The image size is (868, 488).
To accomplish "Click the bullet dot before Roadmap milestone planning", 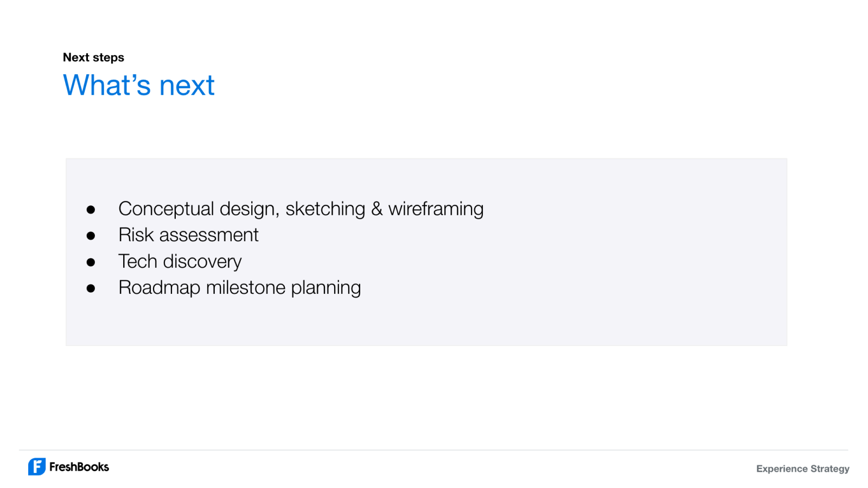I will coord(91,288).
